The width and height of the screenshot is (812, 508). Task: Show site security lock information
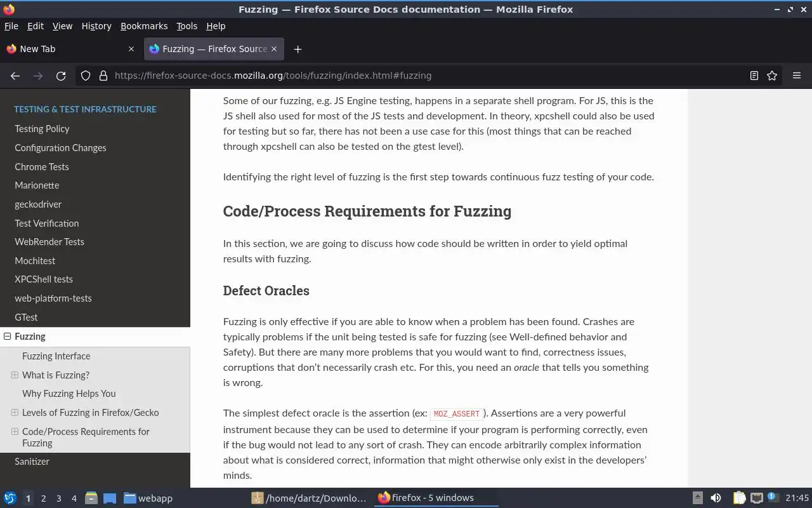(x=103, y=76)
